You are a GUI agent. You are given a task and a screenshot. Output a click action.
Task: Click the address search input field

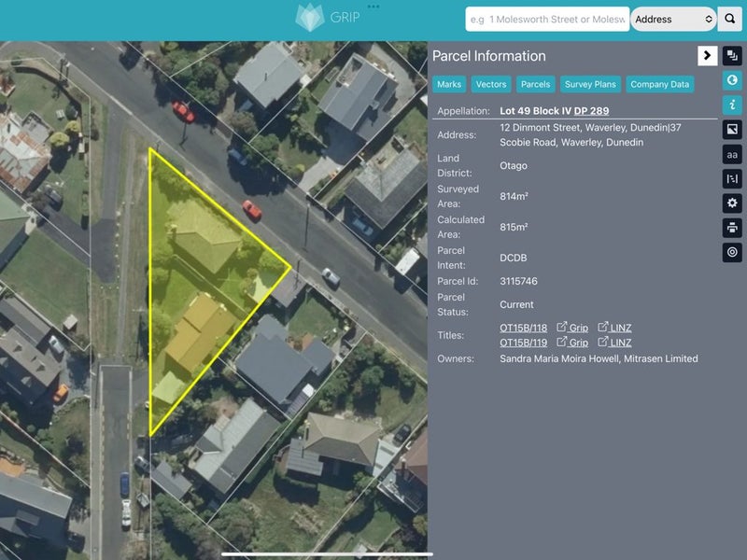(546, 20)
